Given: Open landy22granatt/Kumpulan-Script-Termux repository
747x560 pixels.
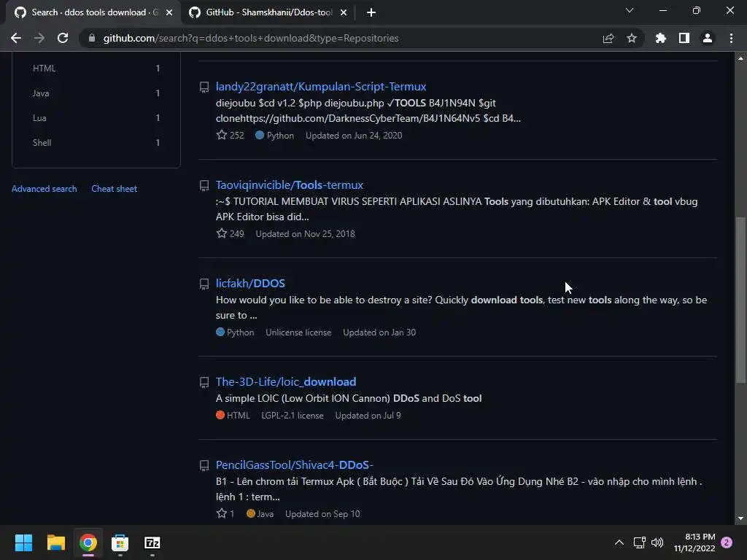Looking at the screenshot, I should 321,86.
